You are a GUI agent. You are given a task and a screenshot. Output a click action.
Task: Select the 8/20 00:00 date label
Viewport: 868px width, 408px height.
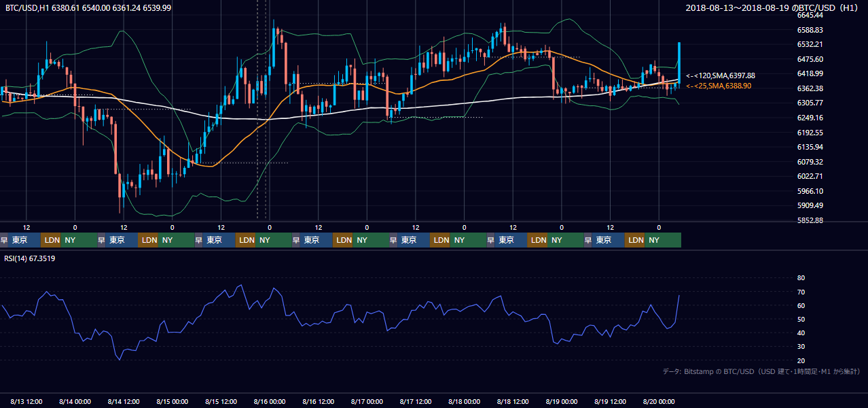tap(659, 402)
